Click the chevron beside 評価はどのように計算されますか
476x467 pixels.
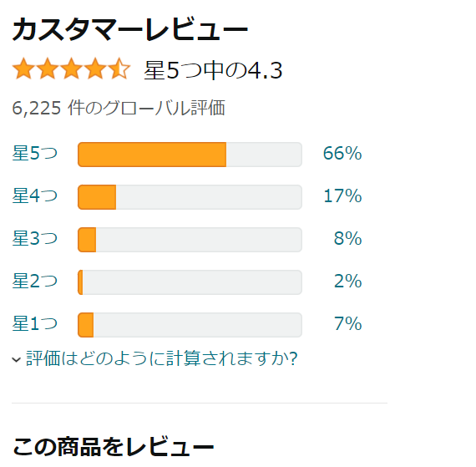coord(16,360)
